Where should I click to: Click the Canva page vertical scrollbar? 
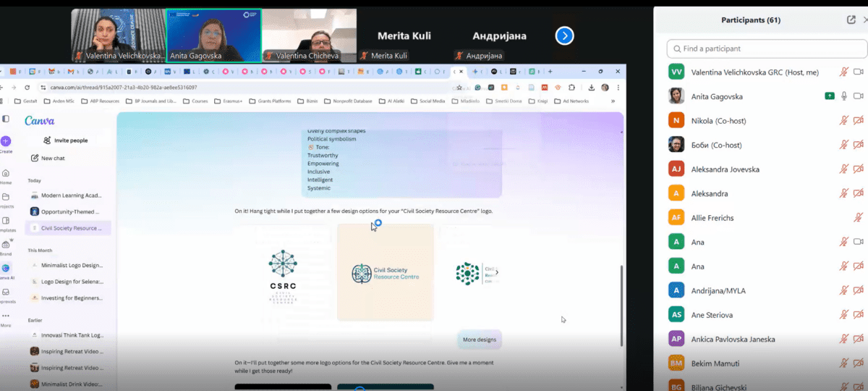[x=622, y=304]
